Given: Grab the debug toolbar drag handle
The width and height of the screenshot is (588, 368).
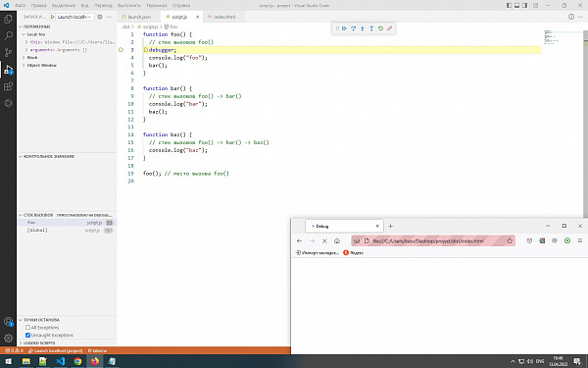Looking at the screenshot, I should point(337,28).
